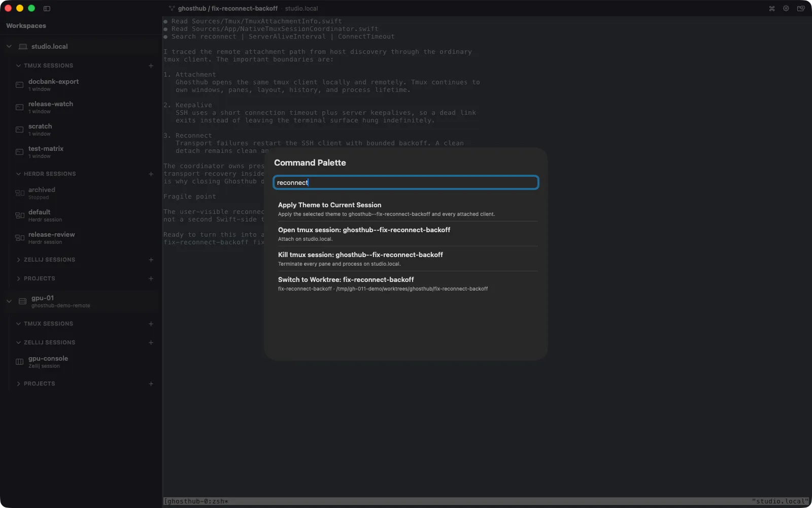Image resolution: width=812 pixels, height=508 pixels.
Task: Expand PROJECTS under gpu-01
Action: pyautogui.click(x=18, y=384)
